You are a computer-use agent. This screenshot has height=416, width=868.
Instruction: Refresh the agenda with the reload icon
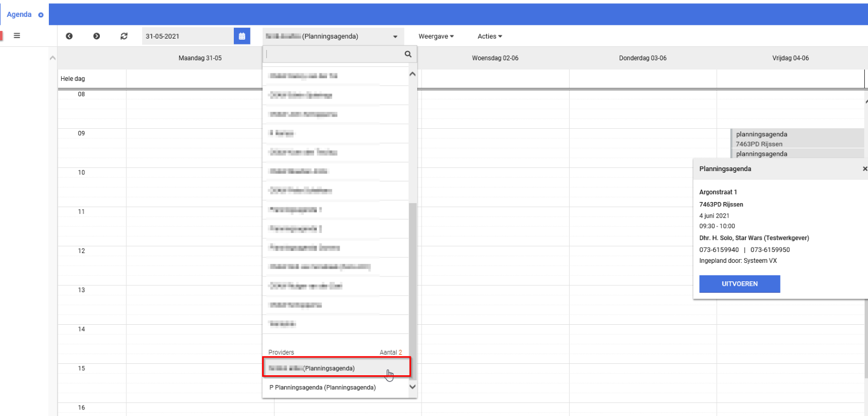(124, 36)
